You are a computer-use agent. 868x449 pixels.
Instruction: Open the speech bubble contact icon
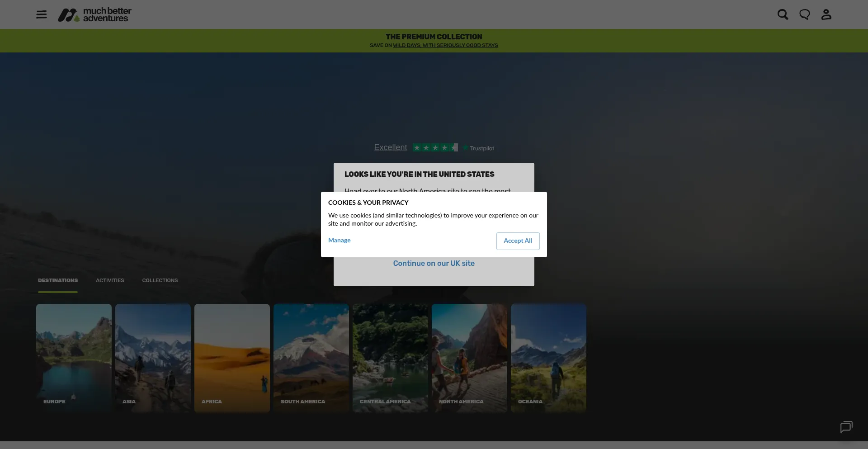[x=804, y=14]
